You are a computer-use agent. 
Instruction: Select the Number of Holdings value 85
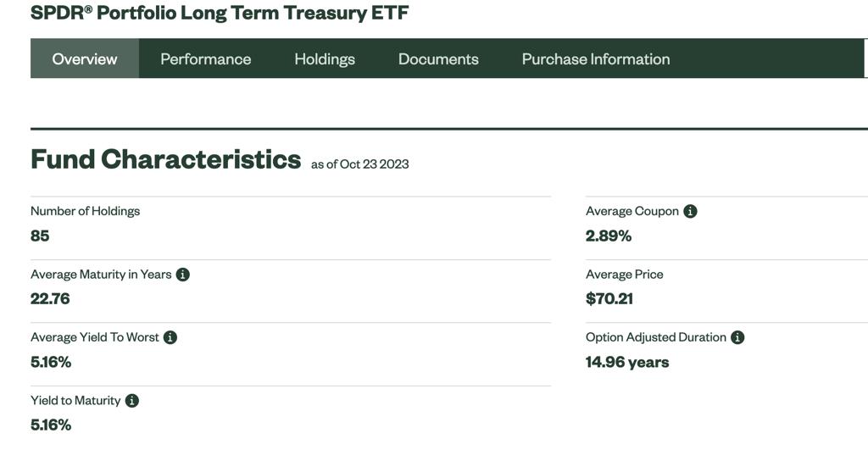[x=40, y=236]
